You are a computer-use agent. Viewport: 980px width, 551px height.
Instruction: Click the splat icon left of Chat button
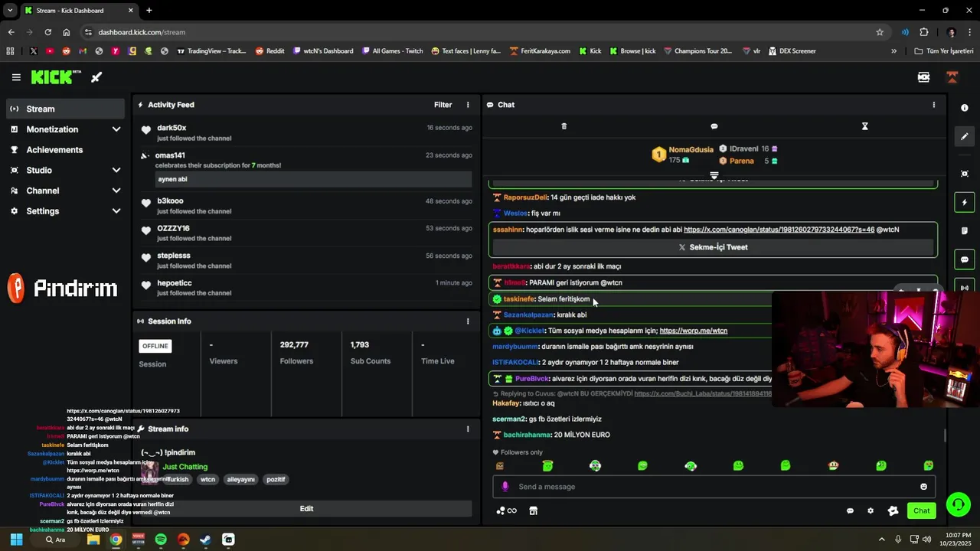tap(893, 510)
